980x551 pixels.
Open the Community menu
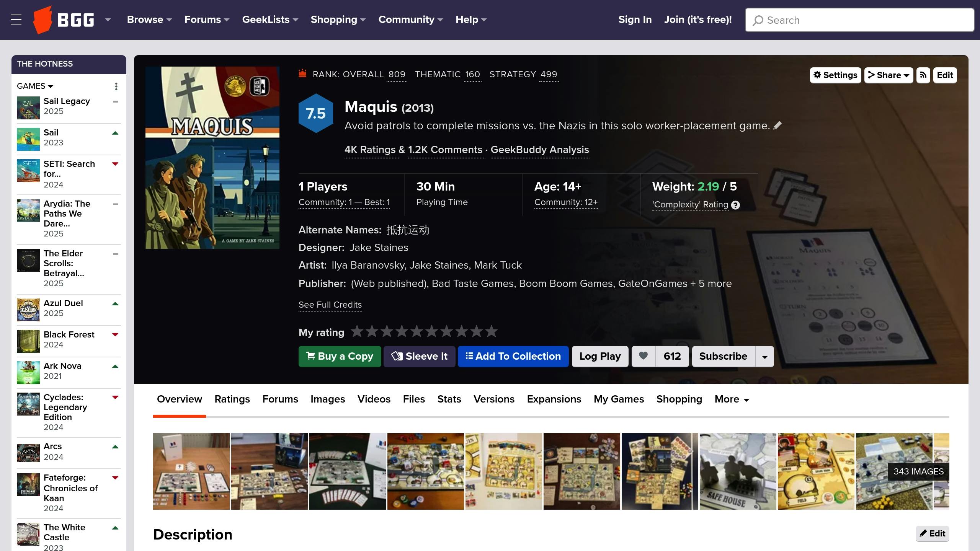(x=410, y=20)
